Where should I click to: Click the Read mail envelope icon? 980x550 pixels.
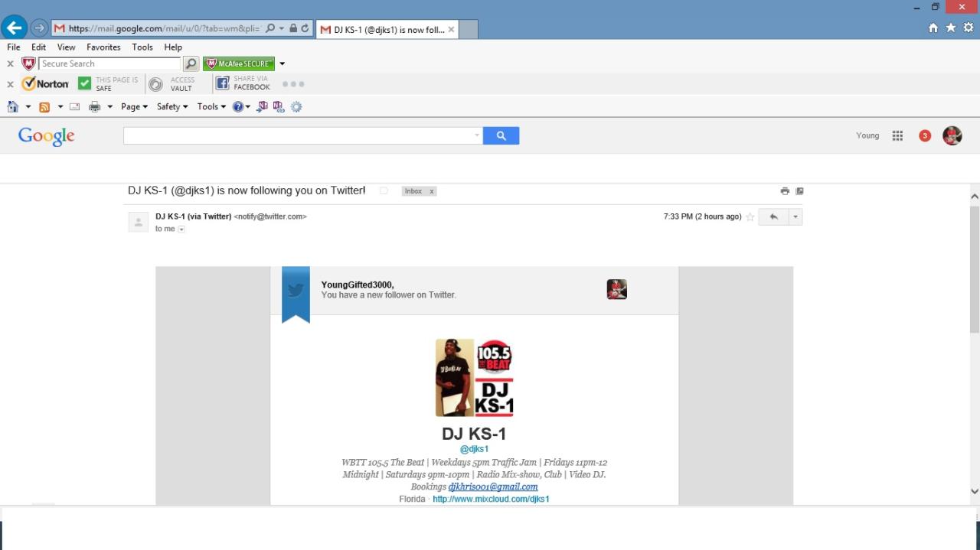pyautogui.click(x=74, y=107)
